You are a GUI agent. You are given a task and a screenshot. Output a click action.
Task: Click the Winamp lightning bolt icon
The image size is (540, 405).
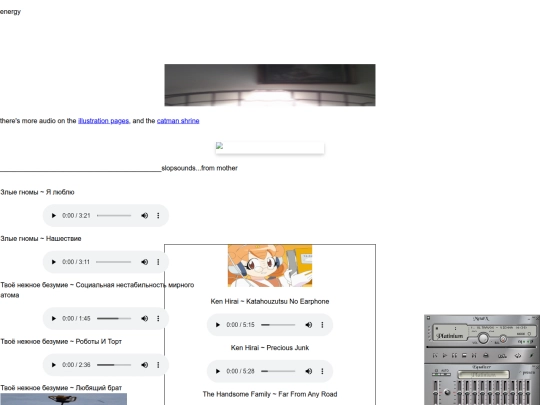(x=532, y=355)
